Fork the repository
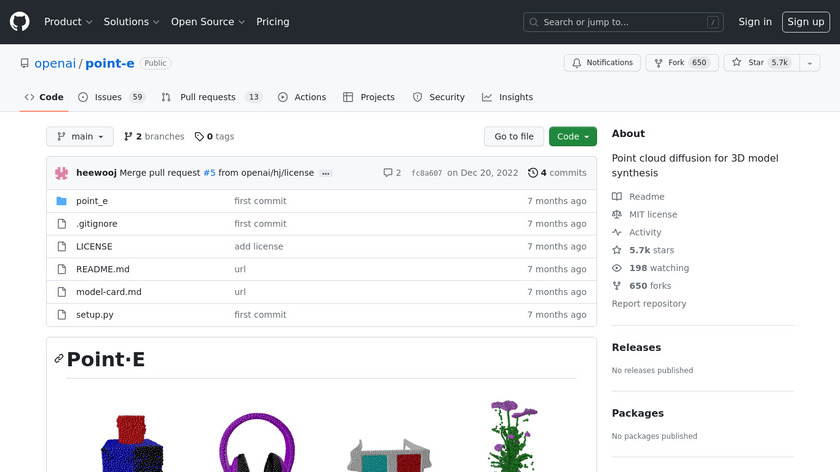The width and height of the screenshot is (840, 472). click(682, 63)
